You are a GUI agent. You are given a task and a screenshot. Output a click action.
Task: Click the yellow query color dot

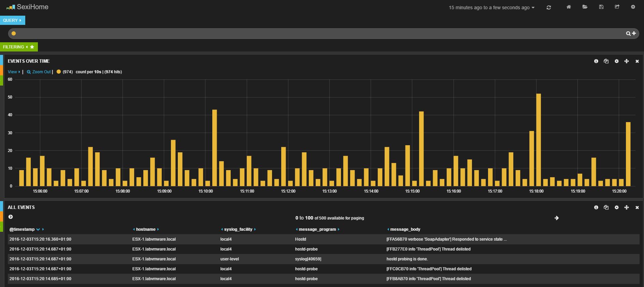14,33
